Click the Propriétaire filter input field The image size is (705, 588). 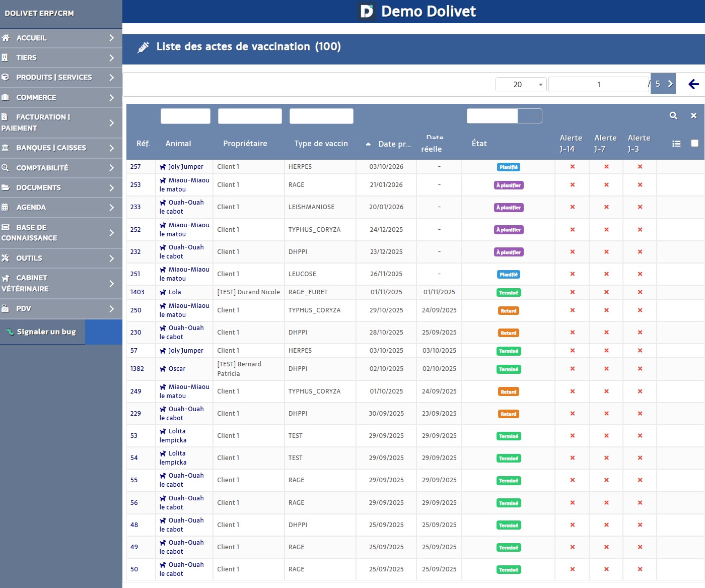250,116
